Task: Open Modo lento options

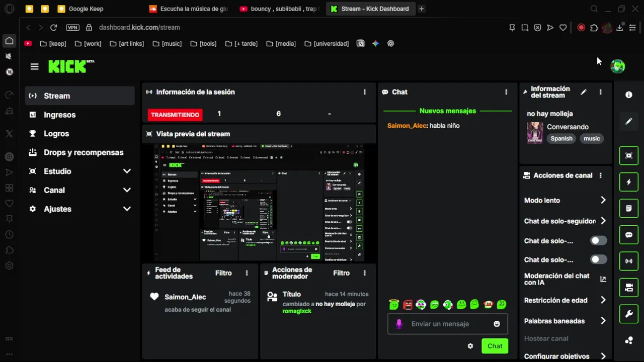Action: 565,200
